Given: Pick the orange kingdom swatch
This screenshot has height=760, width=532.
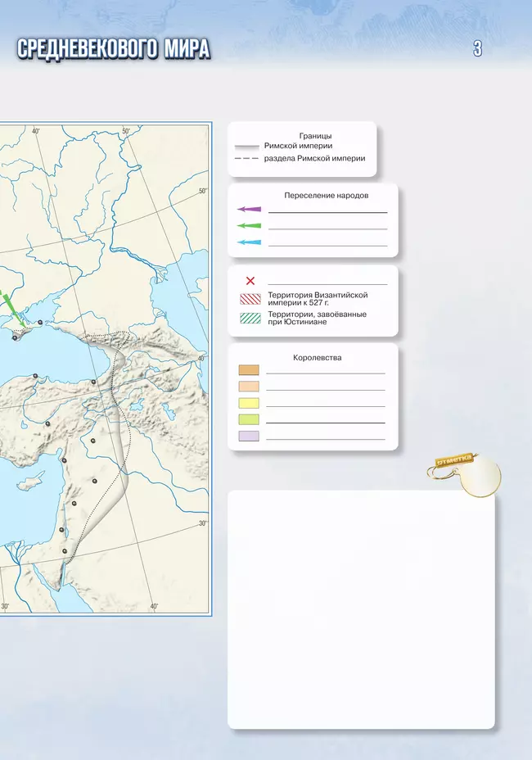Looking at the screenshot, I should click(x=249, y=370).
